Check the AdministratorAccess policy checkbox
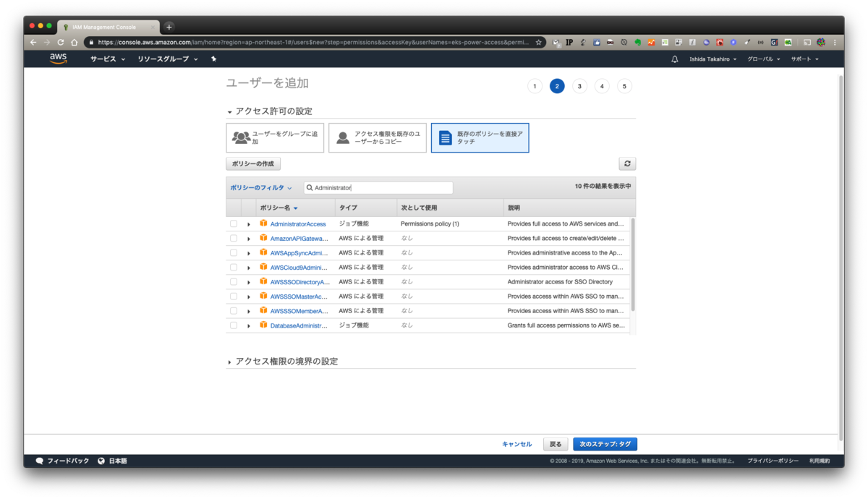Image resolution: width=868 pixels, height=499 pixels. coord(234,224)
